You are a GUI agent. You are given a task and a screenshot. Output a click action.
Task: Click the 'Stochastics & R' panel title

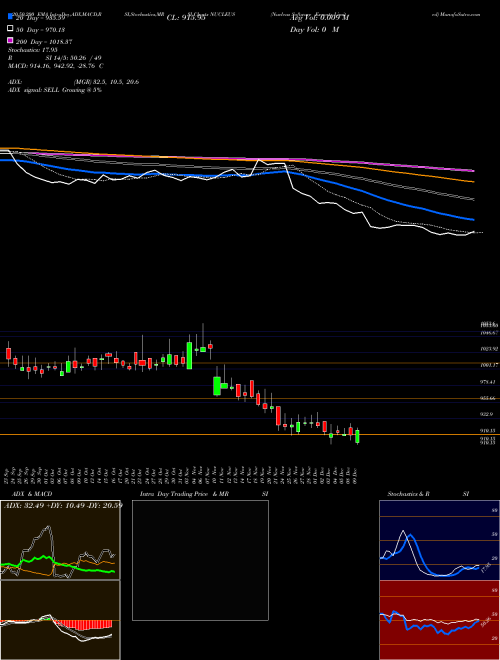pyautogui.click(x=408, y=494)
